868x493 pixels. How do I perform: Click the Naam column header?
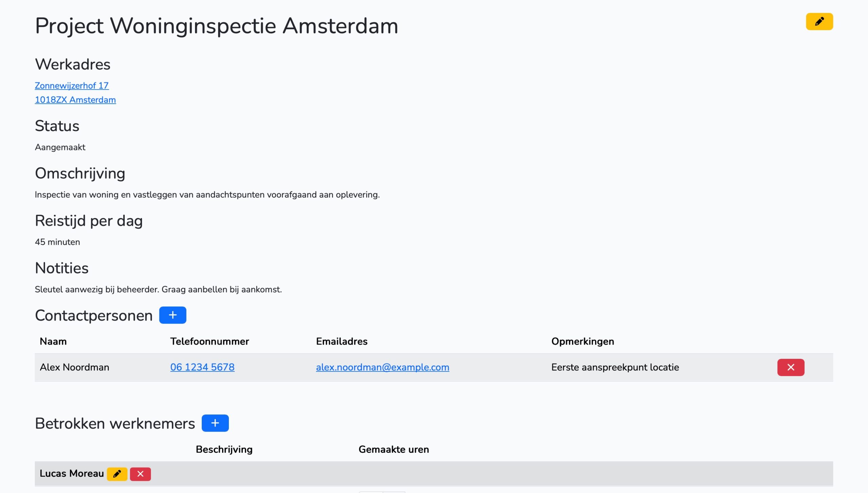53,341
